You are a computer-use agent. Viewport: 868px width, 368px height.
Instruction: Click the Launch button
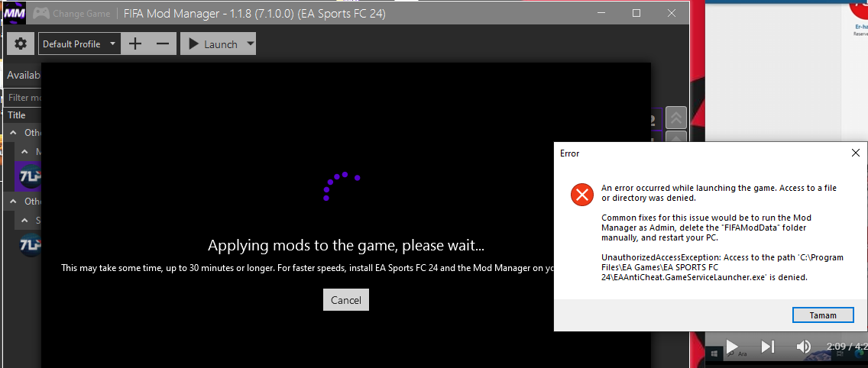point(213,44)
